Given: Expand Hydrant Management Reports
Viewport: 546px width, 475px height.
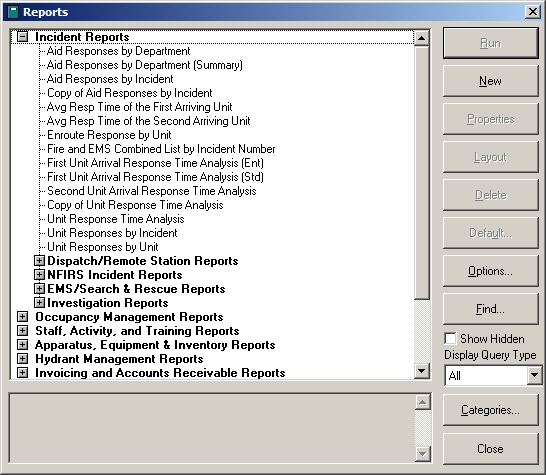Looking at the screenshot, I should [x=23, y=359].
